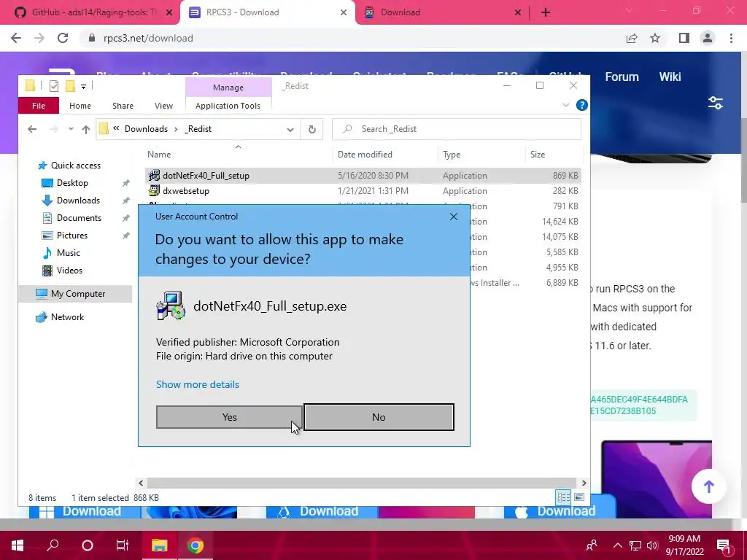Open Chrome three-dot menu
Image resolution: width=747 pixels, height=560 pixels.
(x=731, y=38)
